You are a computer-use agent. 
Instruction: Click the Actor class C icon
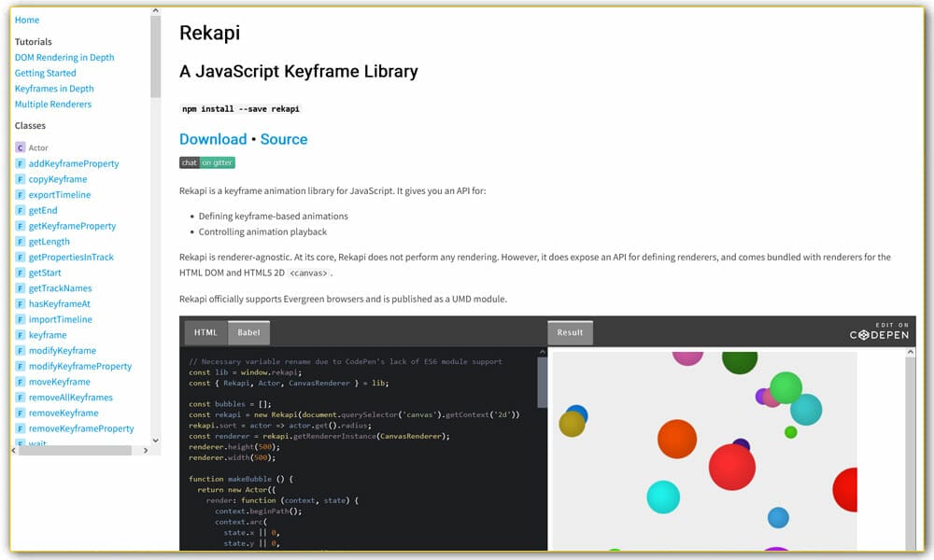20,147
